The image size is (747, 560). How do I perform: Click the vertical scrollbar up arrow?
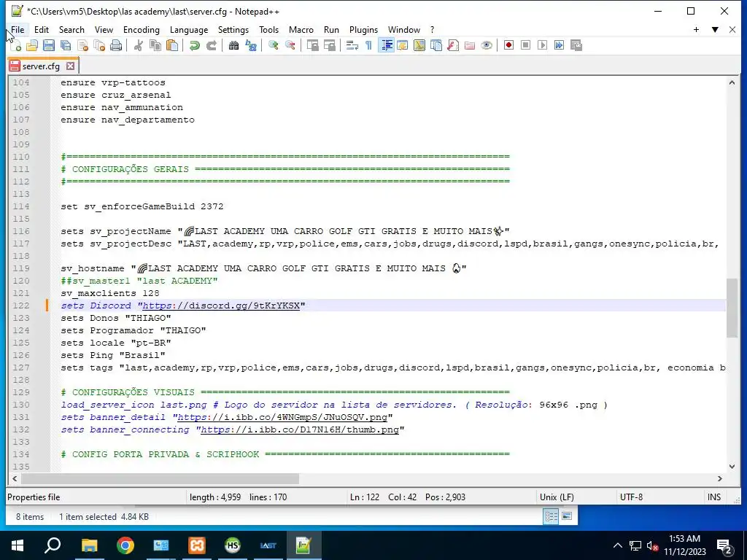[x=732, y=82]
